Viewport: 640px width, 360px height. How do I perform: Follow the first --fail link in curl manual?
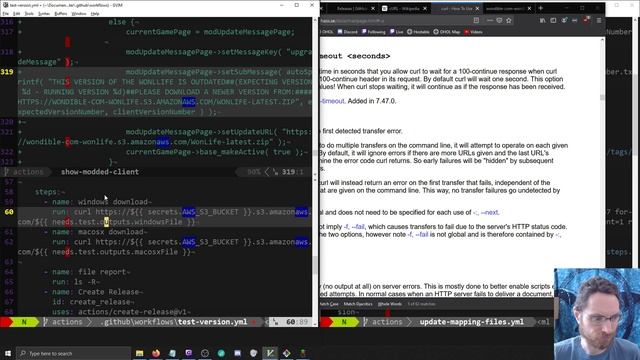point(358,227)
